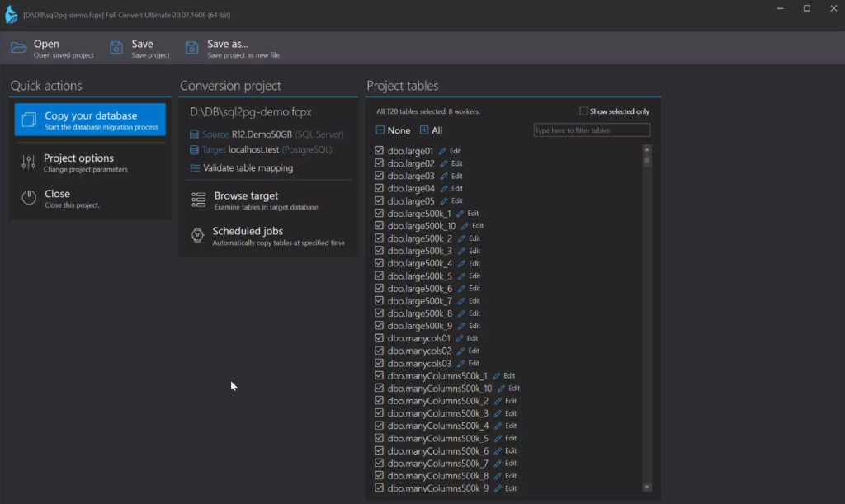The width and height of the screenshot is (845, 504).
Task: Uncheck the dbo.large02 table checkbox
Action: (380, 163)
